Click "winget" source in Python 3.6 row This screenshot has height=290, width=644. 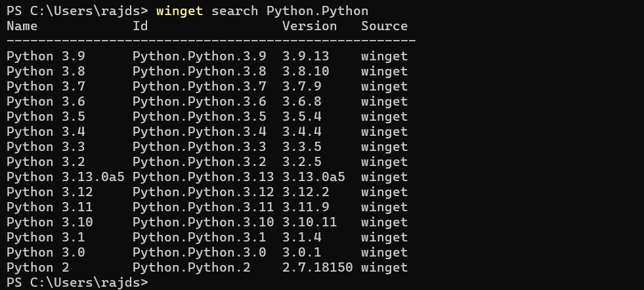[385, 102]
